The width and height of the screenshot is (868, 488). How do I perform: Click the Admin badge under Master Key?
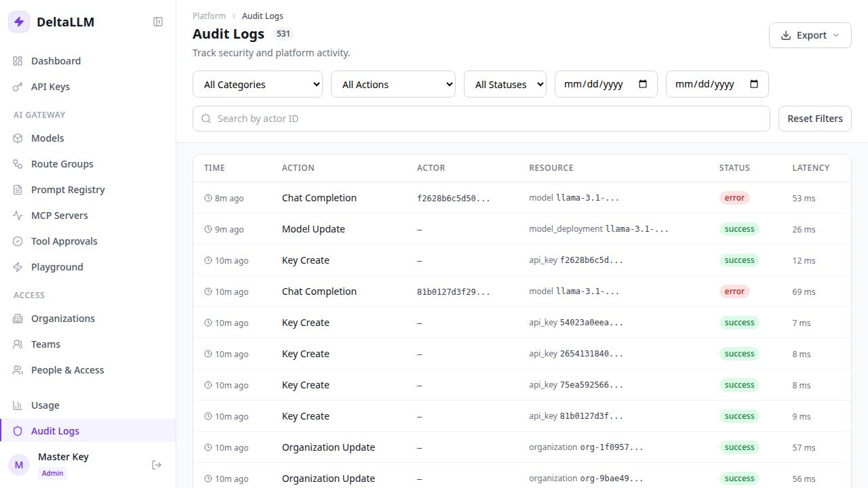click(52, 473)
